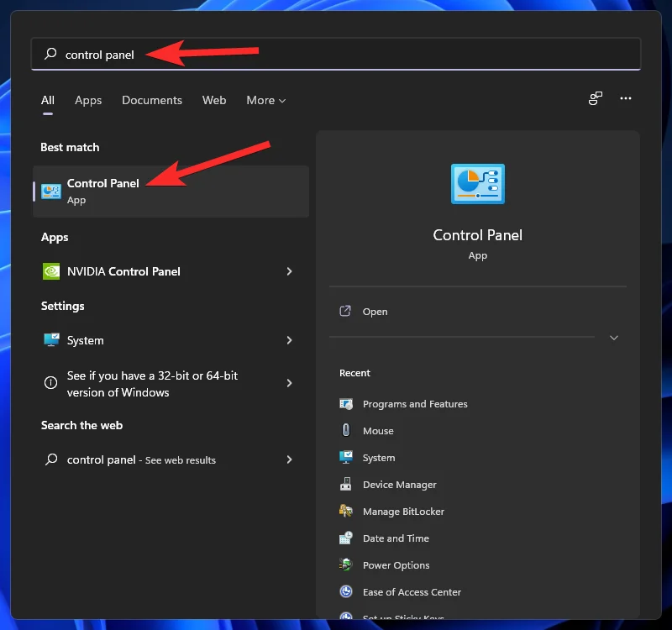Expand more actions chevron below Open
The height and width of the screenshot is (630, 672).
(614, 338)
